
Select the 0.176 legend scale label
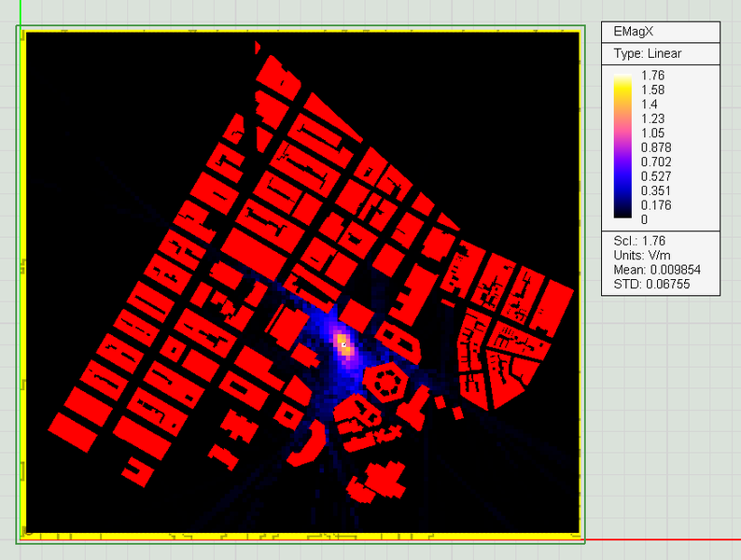(656, 205)
